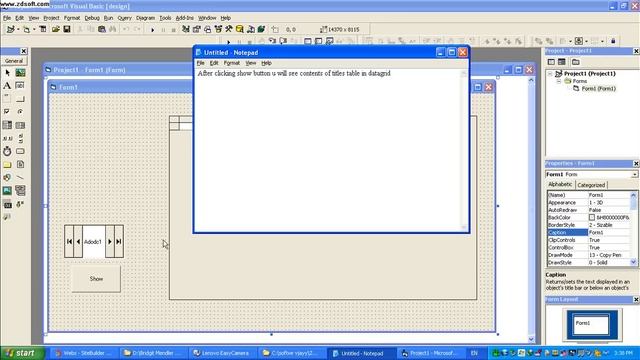This screenshot has height=360, width=640.
Task: Open the Add Form dropdown arrow
Action: click(34, 29)
